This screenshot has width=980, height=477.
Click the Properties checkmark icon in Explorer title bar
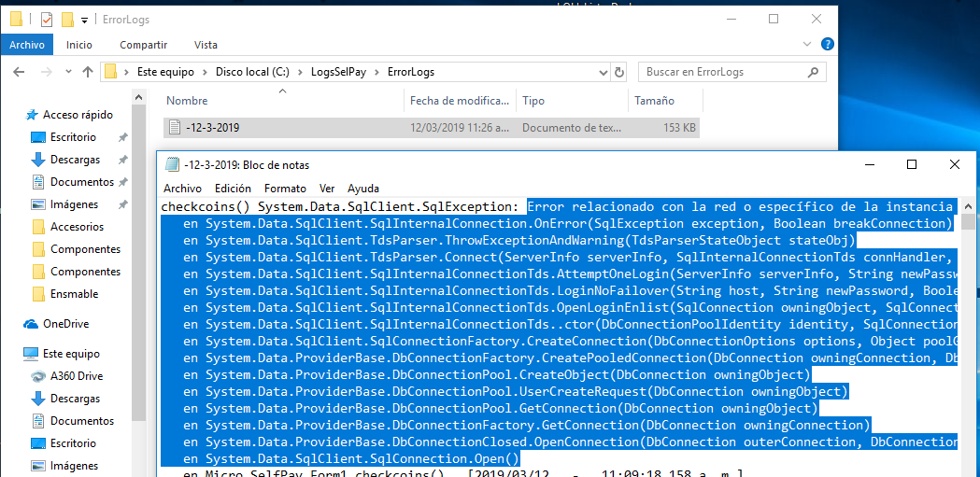tap(47, 20)
